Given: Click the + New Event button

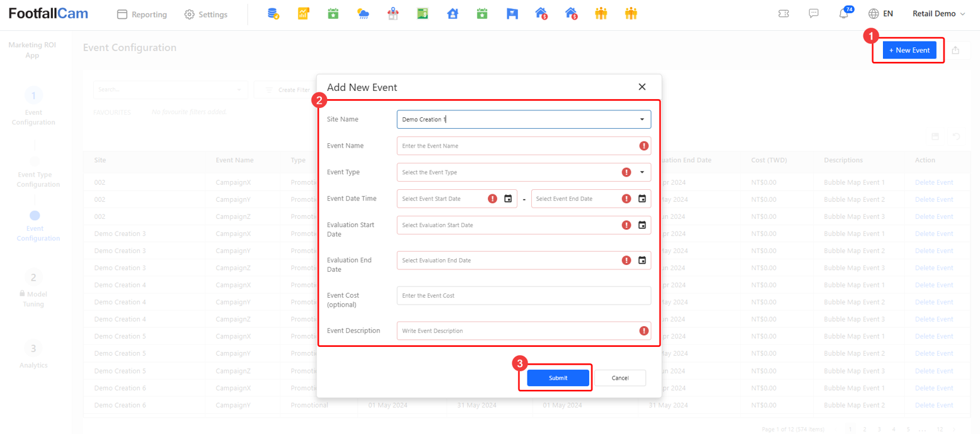Looking at the screenshot, I should tap(909, 50).
